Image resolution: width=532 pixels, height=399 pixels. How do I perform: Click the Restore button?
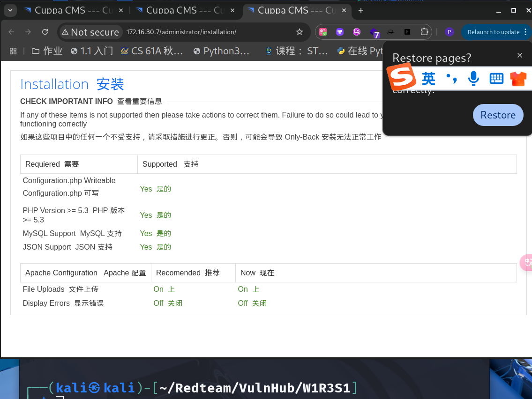[498, 115]
